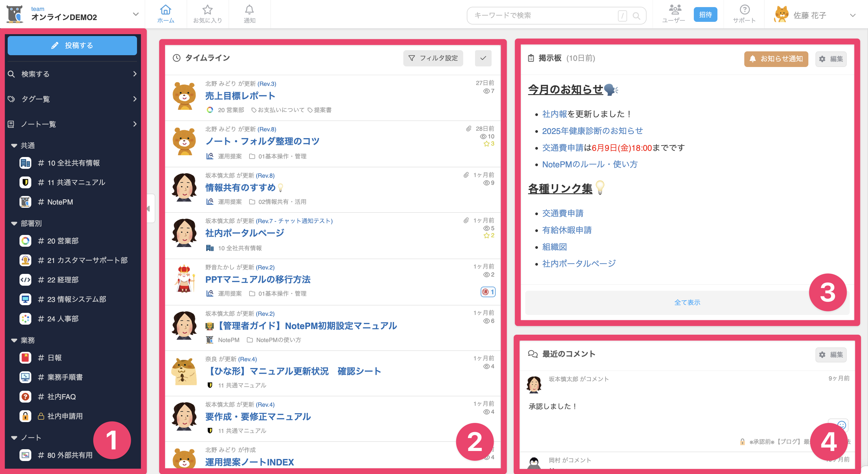The width and height of the screenshot is (868, 474).
Task: Click the magnifier icon in the search bar
Action: coord(636,16)
